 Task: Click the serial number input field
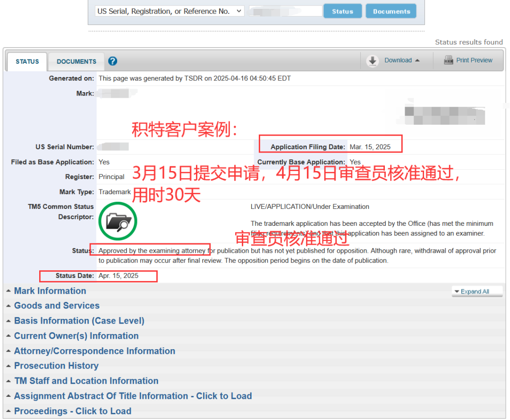coord(285,11)
